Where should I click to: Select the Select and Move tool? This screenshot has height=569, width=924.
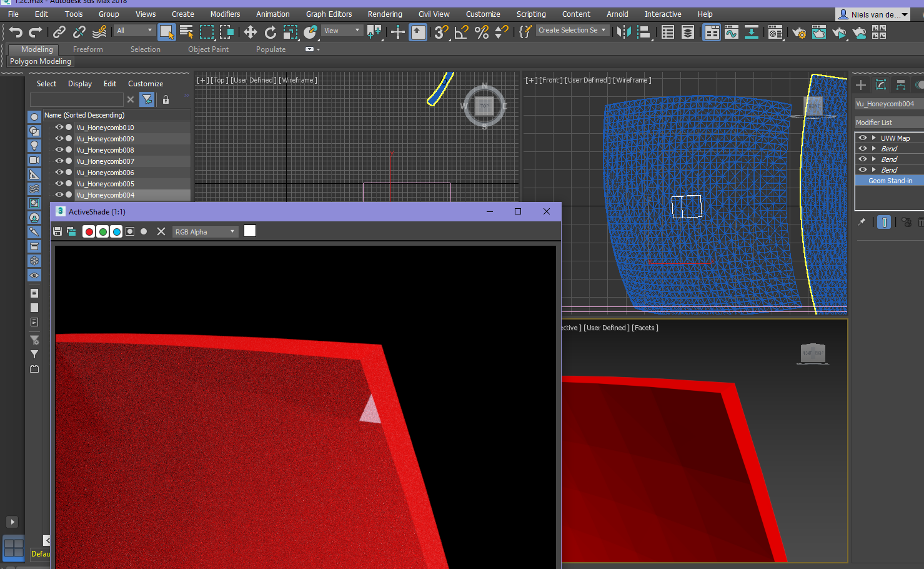click(250, 32)
